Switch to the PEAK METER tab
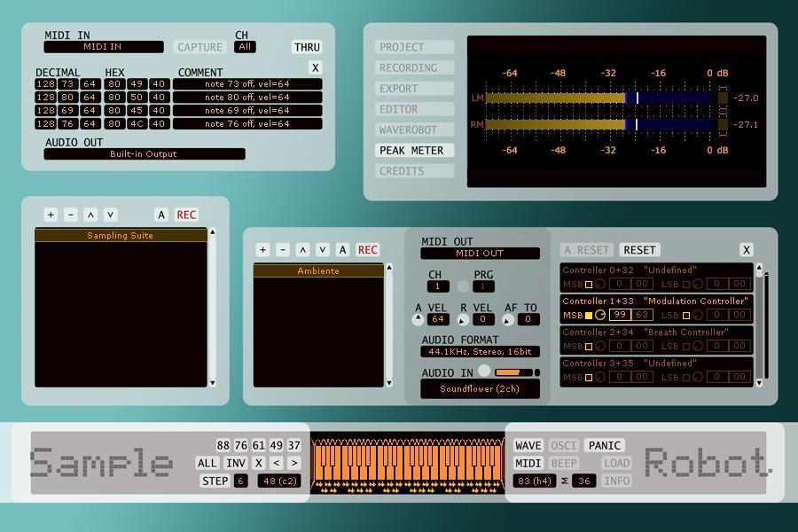The image size is (798, 532). (413, 151)
